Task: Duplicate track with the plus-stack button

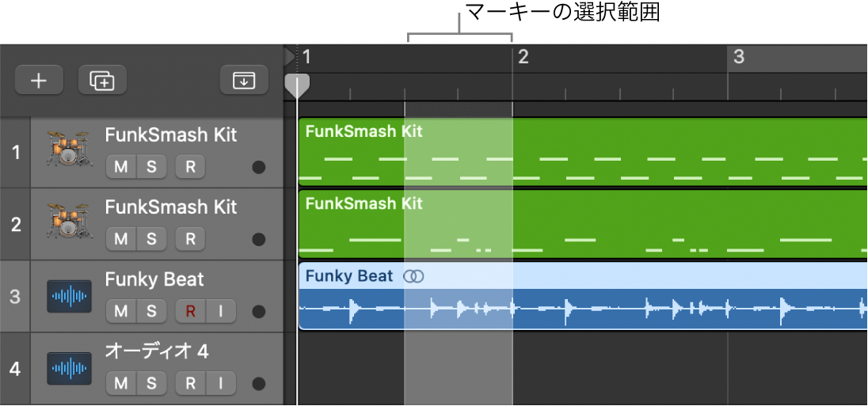Action: [x=102, y=80]
